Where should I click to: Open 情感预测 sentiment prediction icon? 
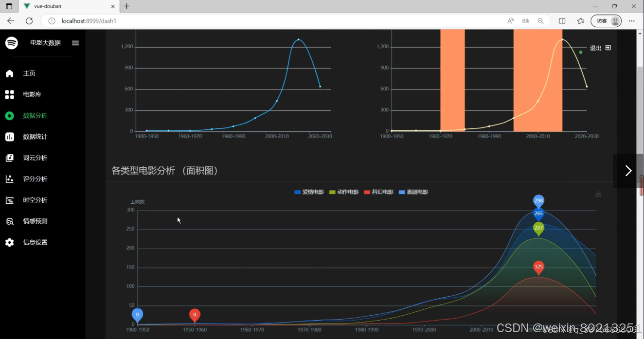pyautogui.click(x=10, y=221)
